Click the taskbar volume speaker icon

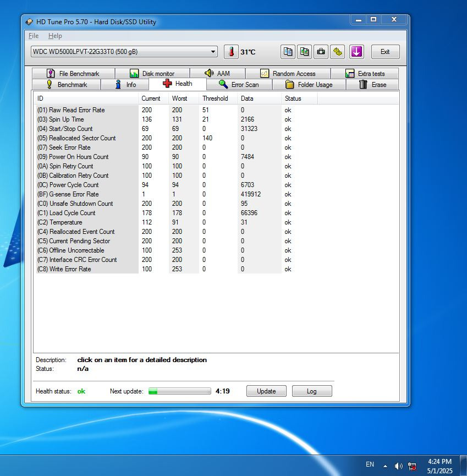(398, 466)
